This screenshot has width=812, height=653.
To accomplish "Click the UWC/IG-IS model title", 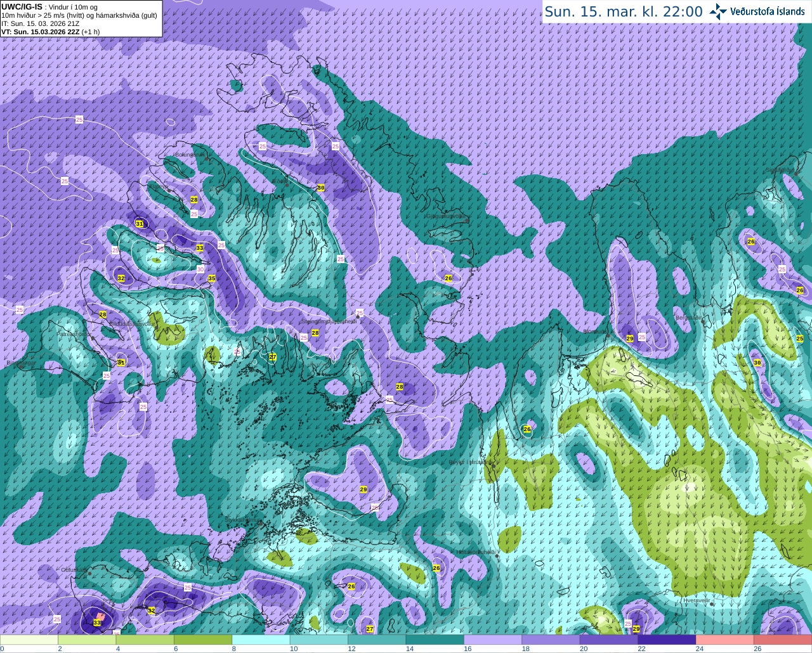I will point(22,6).
